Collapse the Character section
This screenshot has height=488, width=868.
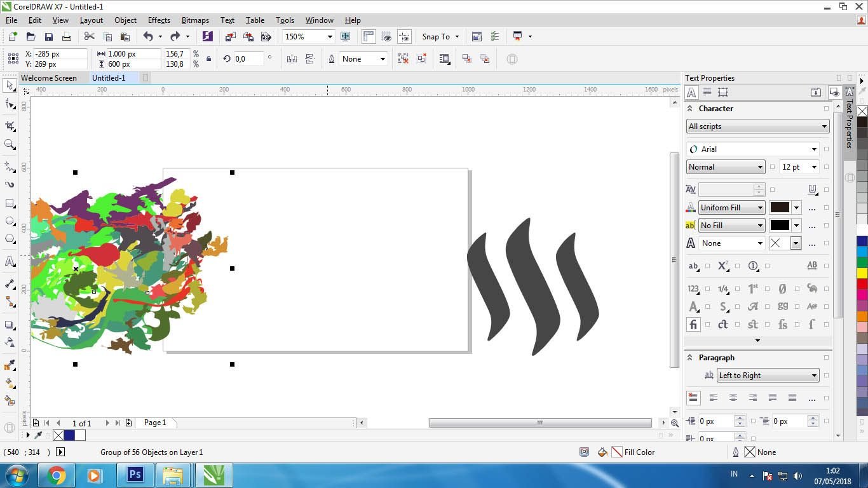tap(690, 109)
